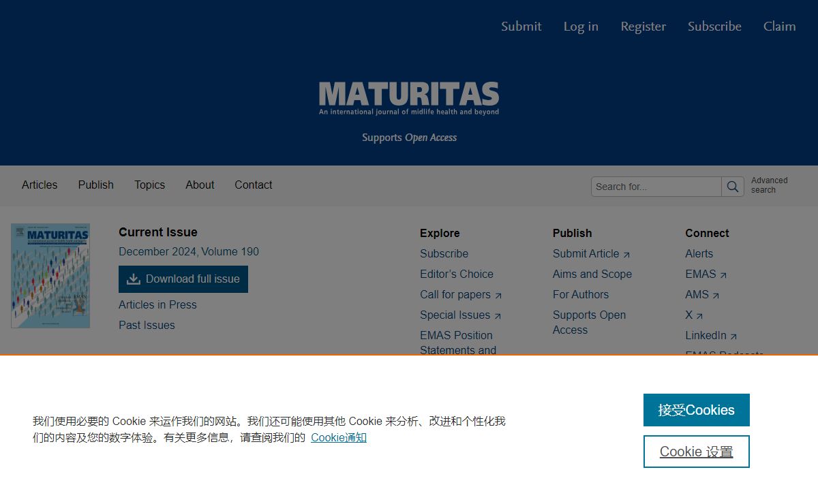
Task: Open the Articles menu
Action: 40,185
